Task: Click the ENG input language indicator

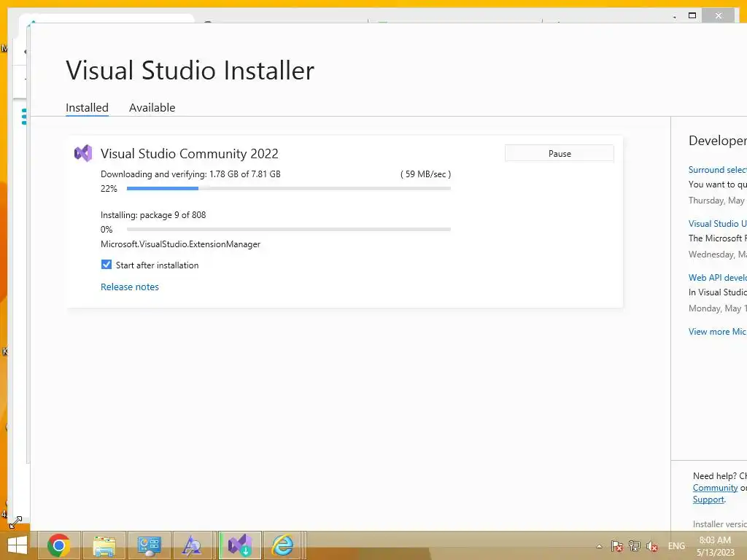Action: pyautogui.click(x=676, y=546)
